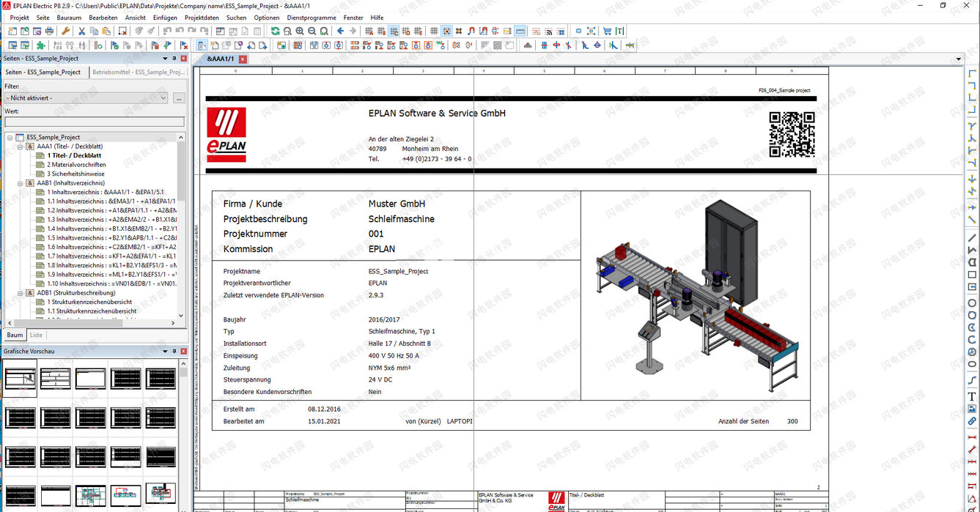The image size is (980, 512).
Task: Pin the Seiten panel
Action: pos(174,59)
